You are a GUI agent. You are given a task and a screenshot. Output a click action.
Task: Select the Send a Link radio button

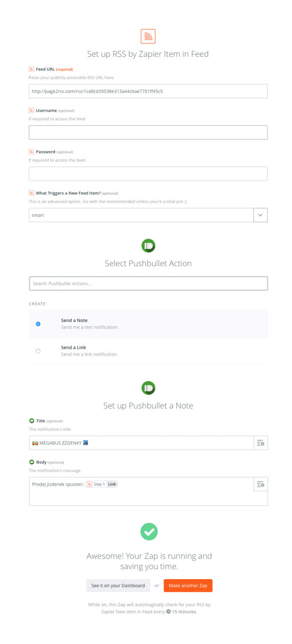38,351
